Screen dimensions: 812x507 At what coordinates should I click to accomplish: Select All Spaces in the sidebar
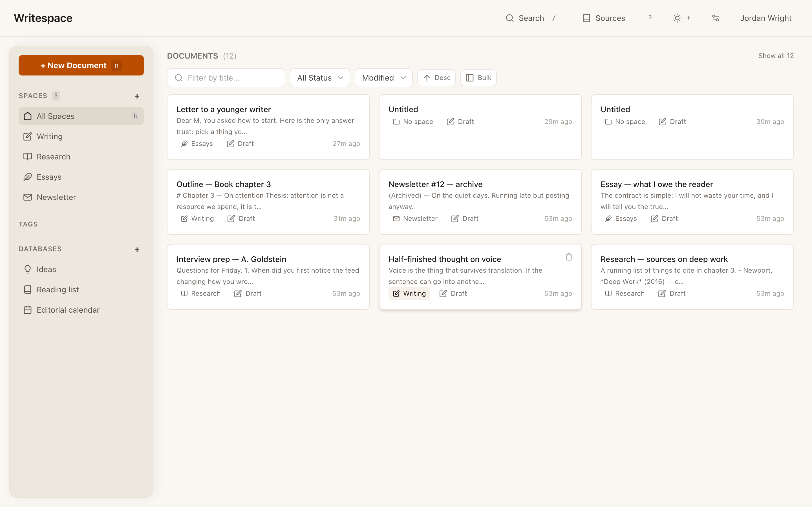[x=55, y=116]
